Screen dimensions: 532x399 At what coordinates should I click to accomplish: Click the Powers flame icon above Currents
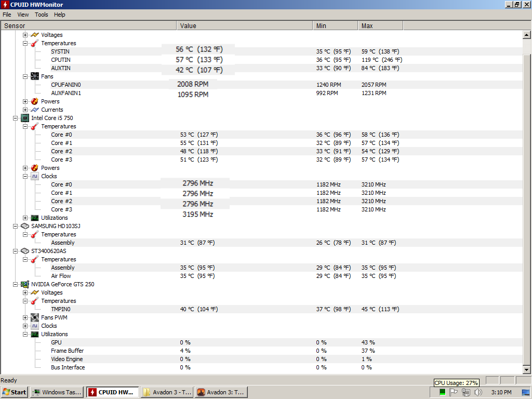(35, 101)
